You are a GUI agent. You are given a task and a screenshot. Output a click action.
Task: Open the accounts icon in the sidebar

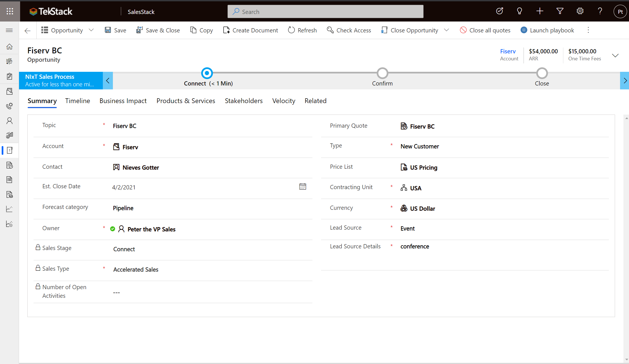click(10, 91)
